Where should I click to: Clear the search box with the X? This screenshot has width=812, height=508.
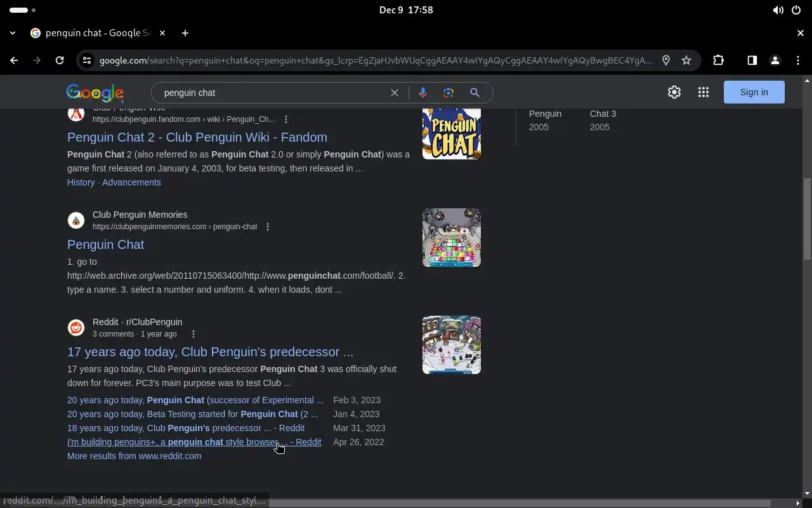395,93
